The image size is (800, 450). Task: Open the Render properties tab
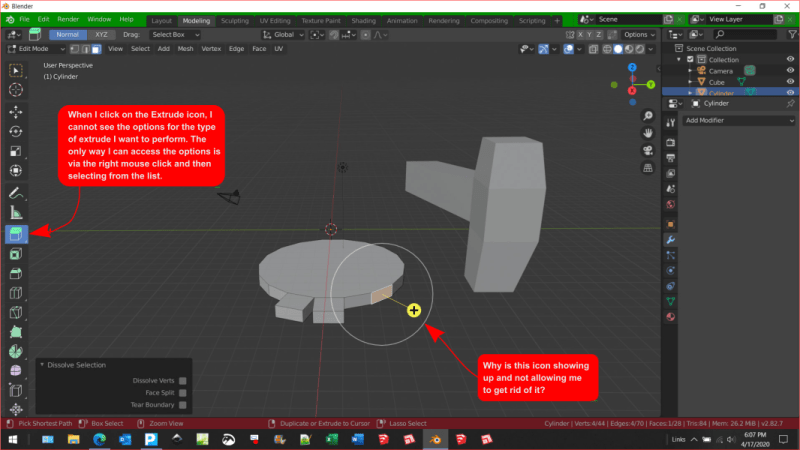(670, 143)
